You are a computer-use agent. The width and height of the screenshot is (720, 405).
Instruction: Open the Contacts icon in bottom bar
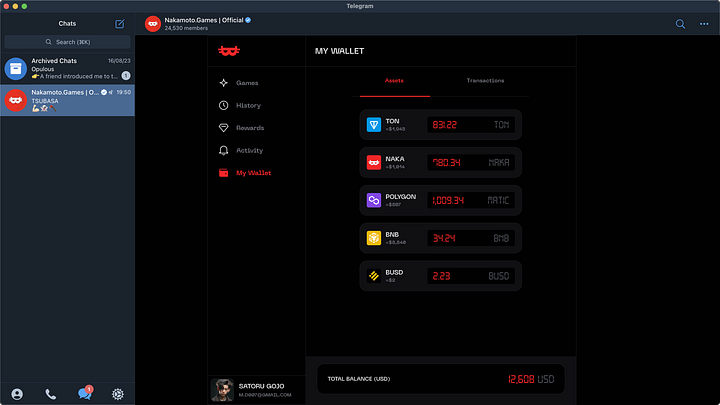click(x=17, y=394)
